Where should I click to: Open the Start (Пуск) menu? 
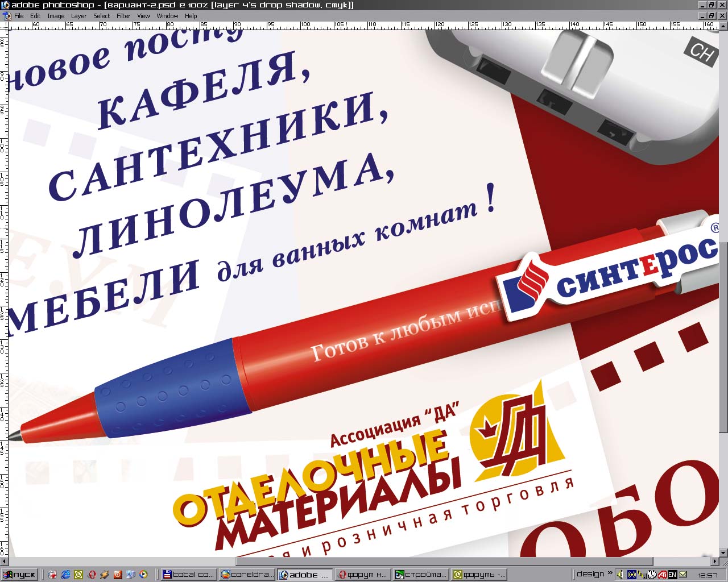click(19, 574)
